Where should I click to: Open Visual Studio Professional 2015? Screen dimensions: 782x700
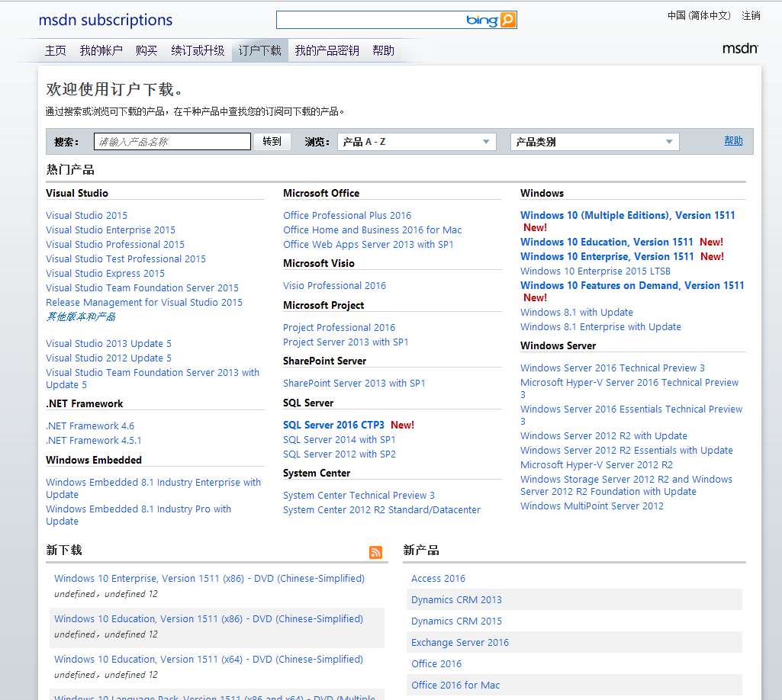click(x=115, y=244)
